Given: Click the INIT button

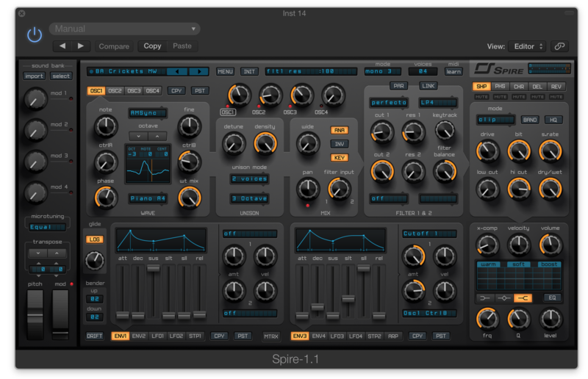Looking at the screenshot, I should tap(249, 71).
